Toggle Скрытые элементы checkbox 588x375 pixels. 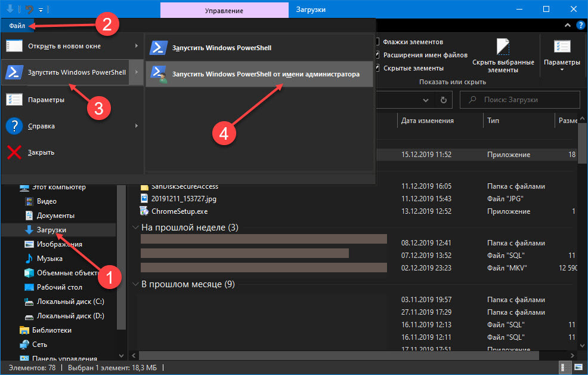(377, 68)
